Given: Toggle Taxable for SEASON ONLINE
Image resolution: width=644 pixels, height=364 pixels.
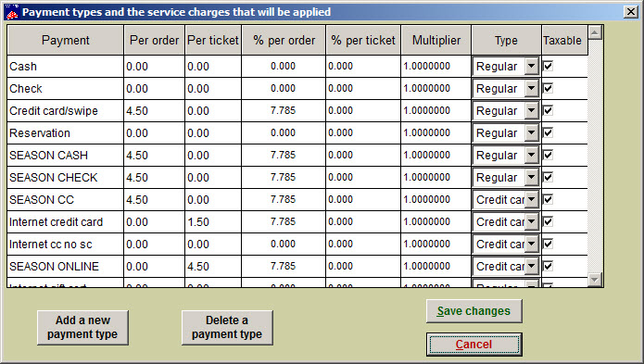Looking at the screenshot, I should click(x=548, y=266).
